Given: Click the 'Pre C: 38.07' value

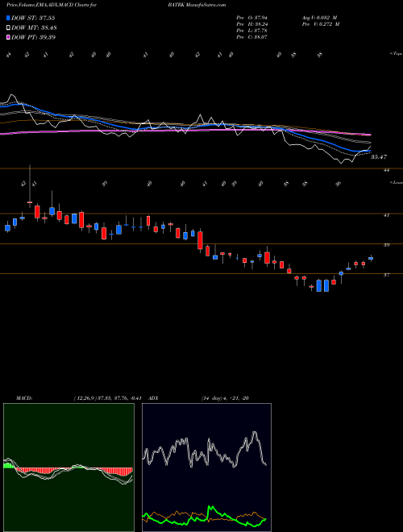Looking at the screenshot, I should [253, 37].
